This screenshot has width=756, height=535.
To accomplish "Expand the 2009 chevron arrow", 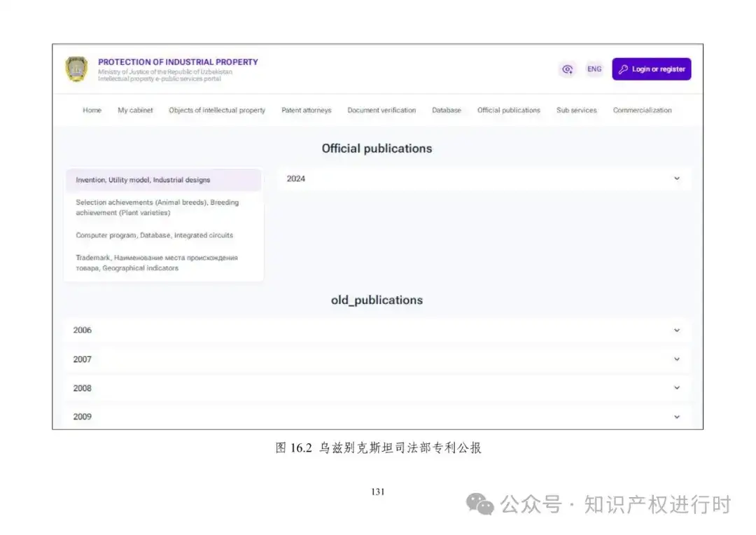I will [x=676, y=417].
